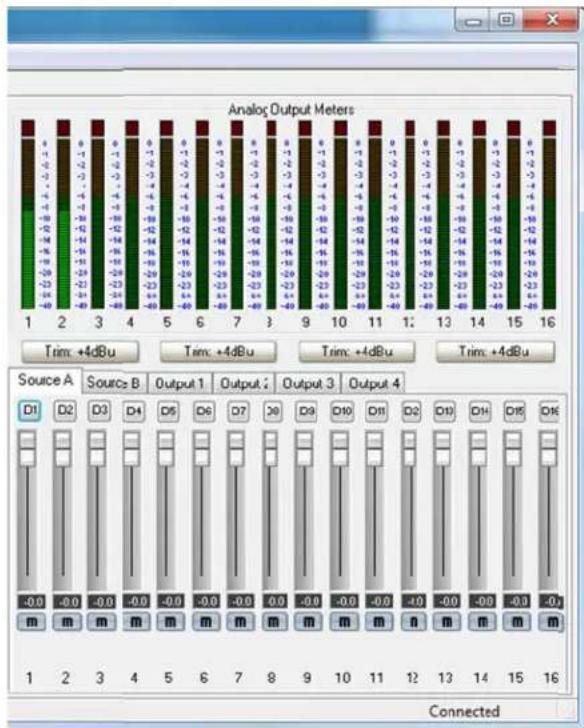Viewport: 584px width, 728px height.
Task: Mute channel 16
Action: pyautogui.click(x=552, y=622)
